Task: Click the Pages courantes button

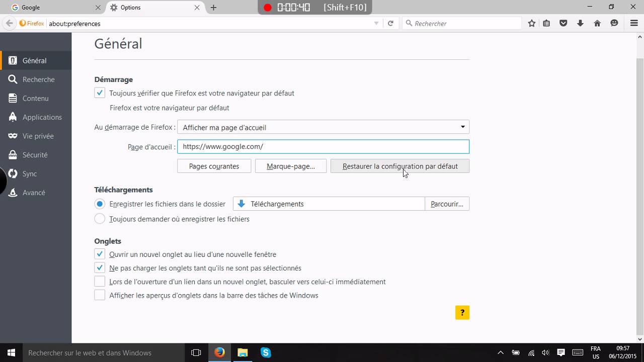Action: click(x=214, y=166)
